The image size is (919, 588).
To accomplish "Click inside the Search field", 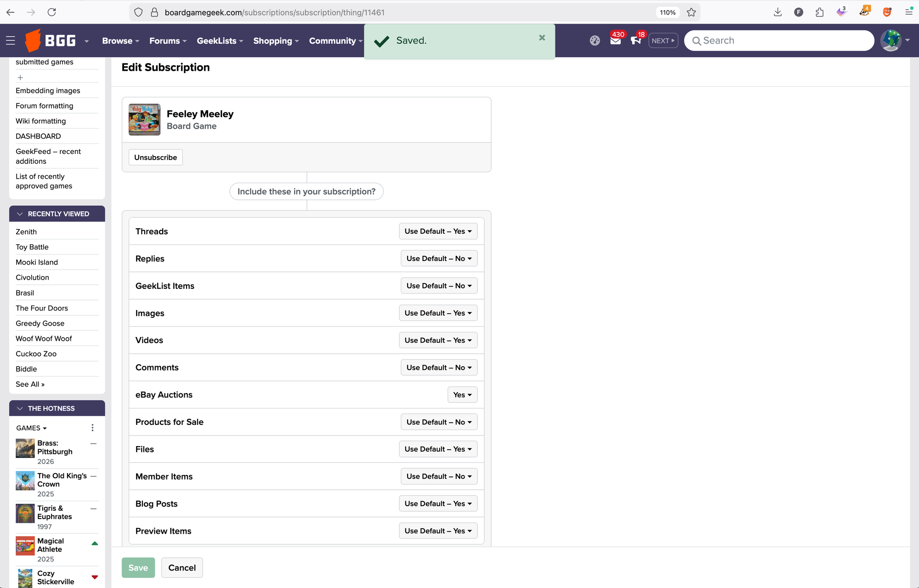I will [x=778, y=40].
